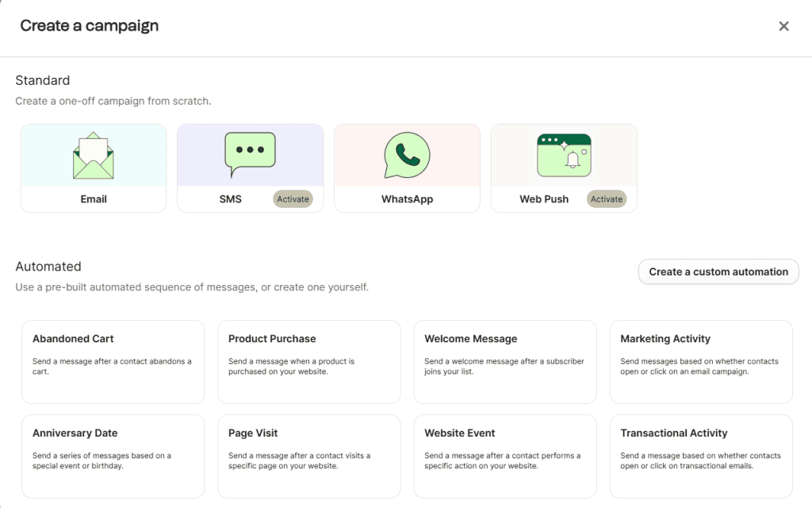Image resolution: width=812 pixels, height=508 pixels.
Task: Activate the Web Push channel
Action: [607, 199]
